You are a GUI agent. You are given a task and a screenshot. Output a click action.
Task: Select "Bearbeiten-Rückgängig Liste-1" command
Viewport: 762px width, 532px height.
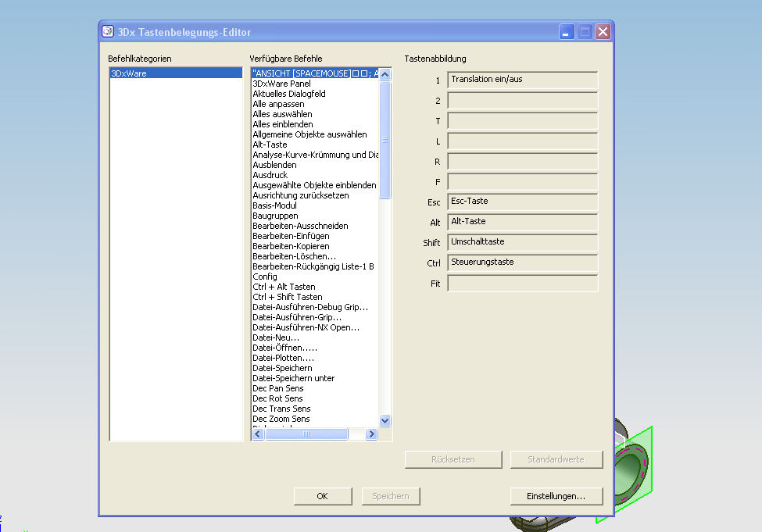[x=314, y=266]
